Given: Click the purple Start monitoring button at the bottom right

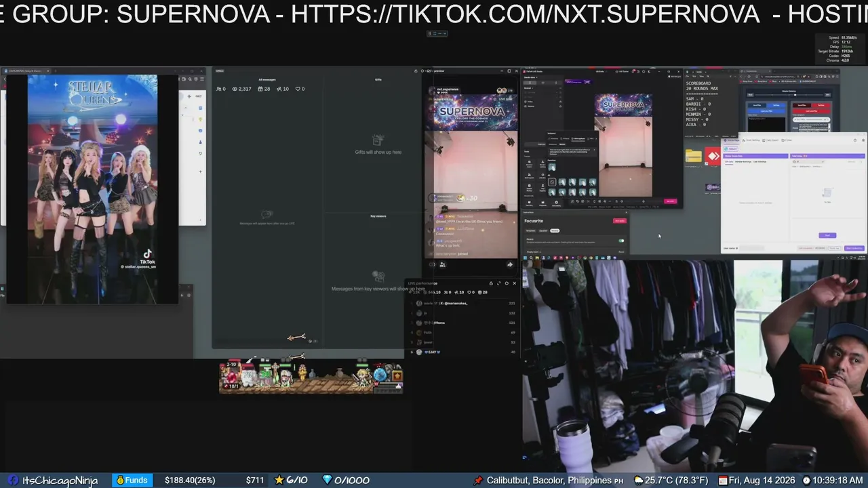Looking at the screenshot, I should [x=854, y=248].
